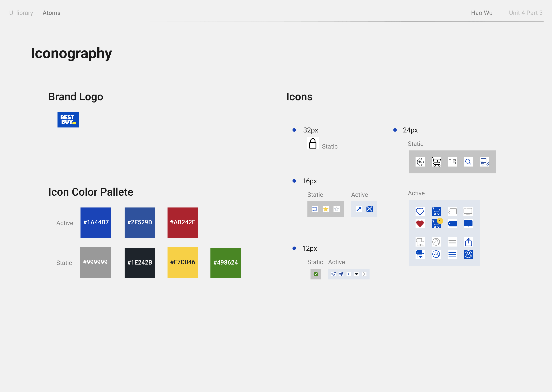Toggle the filled red heart favorite
The image size is (552, 392).
[x=420, y=224]
